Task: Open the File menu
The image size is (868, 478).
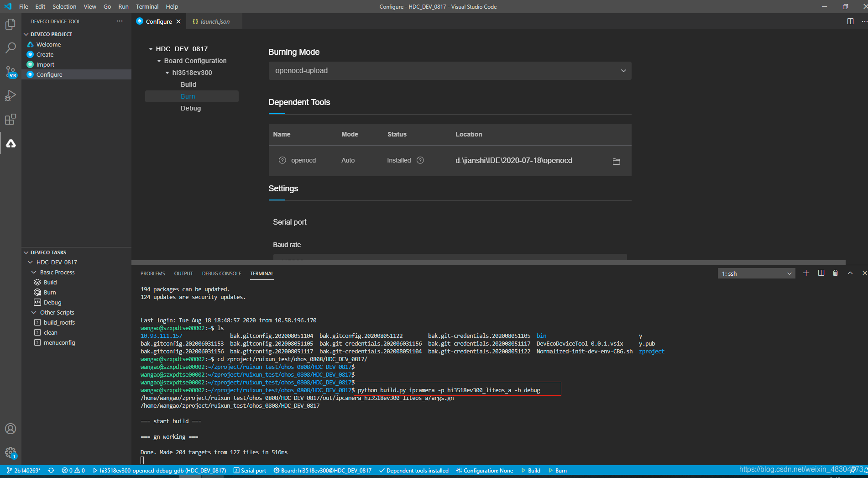Action: 24,6
